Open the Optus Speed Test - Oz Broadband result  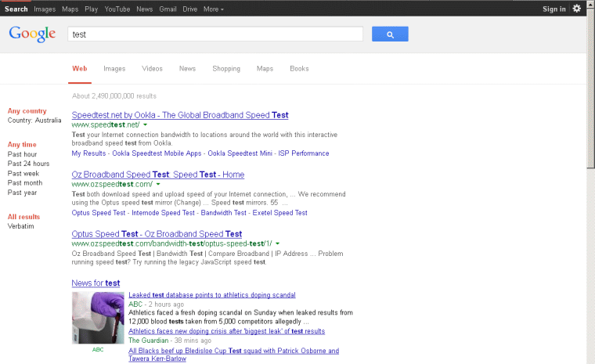pos(157,234)
